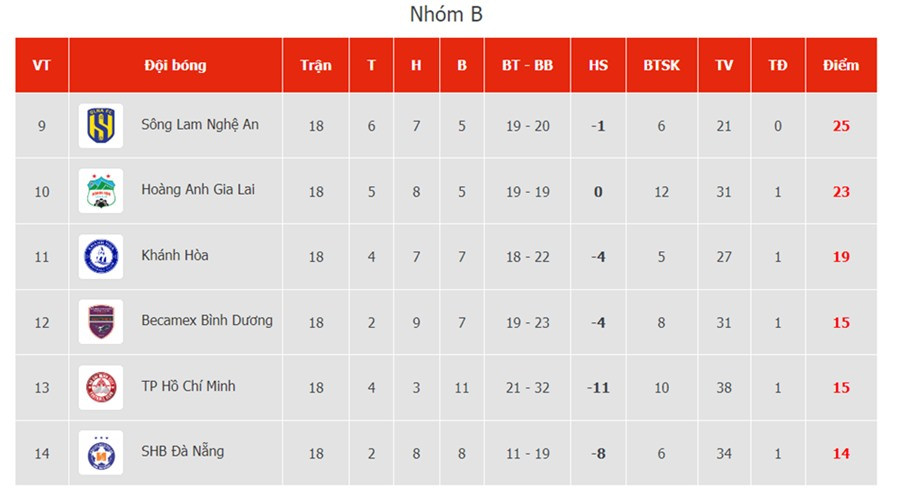Click the Sông Lam Nghệ An club logo

(x=101, y=126)
